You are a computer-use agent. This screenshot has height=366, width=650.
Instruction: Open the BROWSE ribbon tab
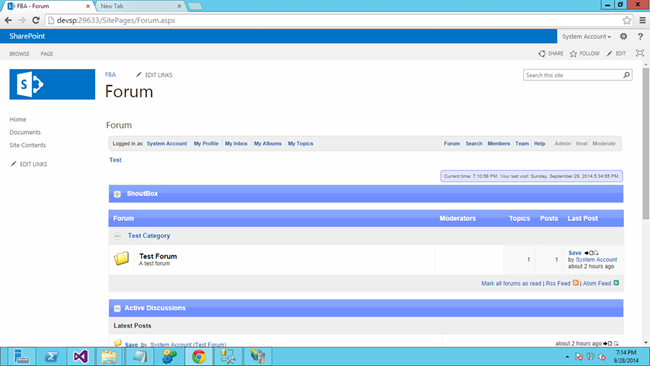pos(19,54)
